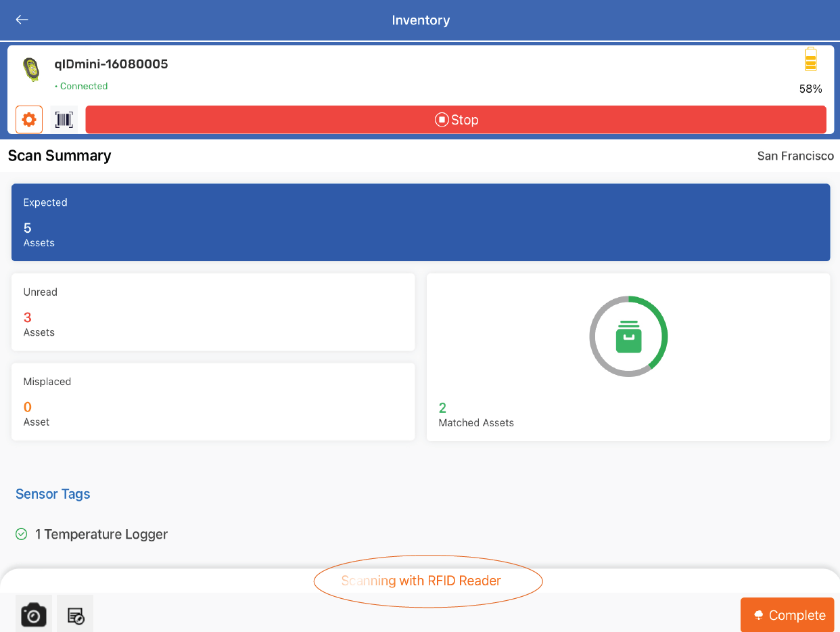Viewport: 840px width, 632px height.
Task: Tap the 1 Temperature Logger entry
Action: pyautogui.click(x=101, y=534)
